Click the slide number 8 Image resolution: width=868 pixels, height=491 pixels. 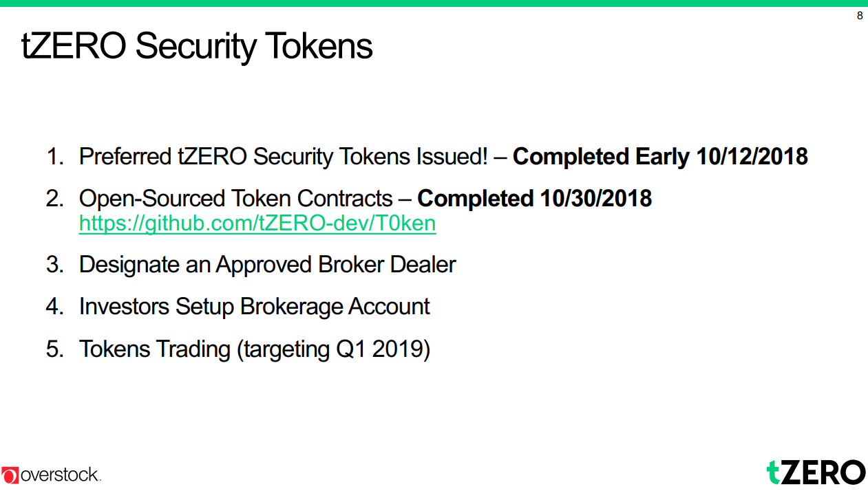click(x=859, y=16)
